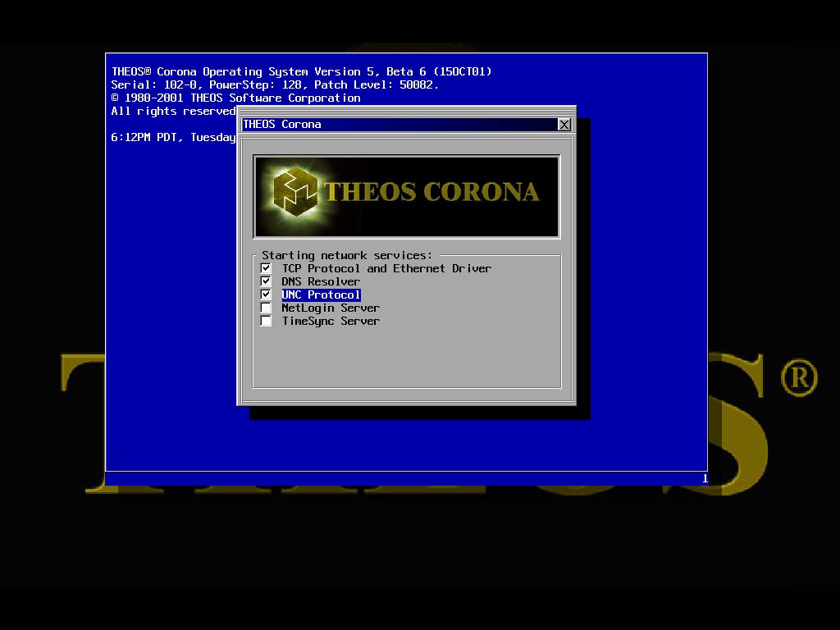Click the THEOS Software Corporation copyright line

tap(235, 98)
